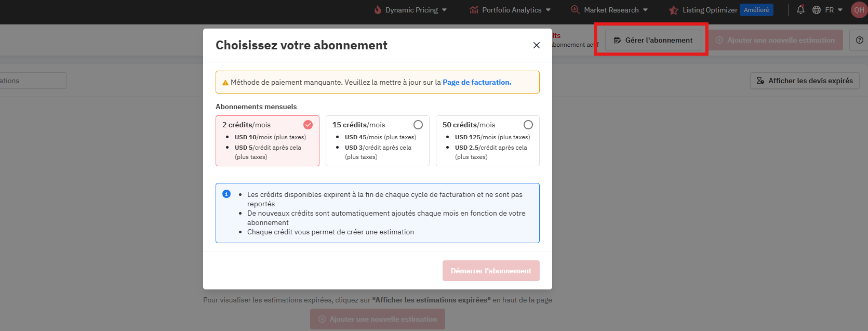Open the QH user avatar
This screenshot has width=868, height=331.
coord(859,10)
